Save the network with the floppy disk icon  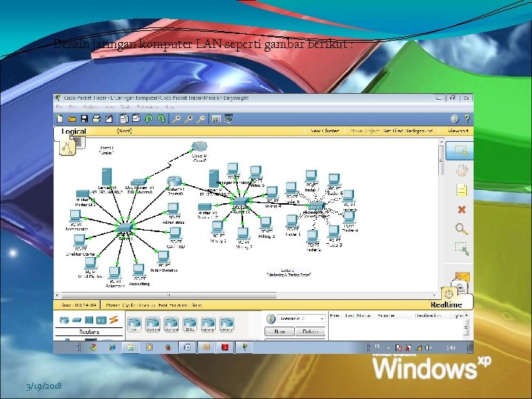click(x=84, y=118)
